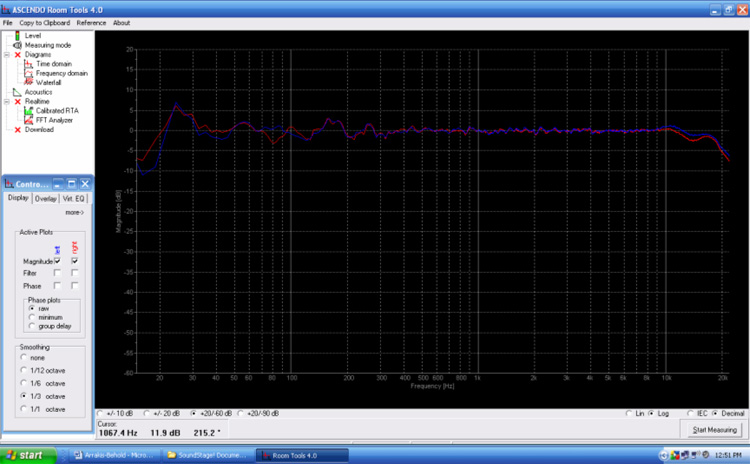Open the Acoustics section
750x464 pixels.
(x=38, y=92)
